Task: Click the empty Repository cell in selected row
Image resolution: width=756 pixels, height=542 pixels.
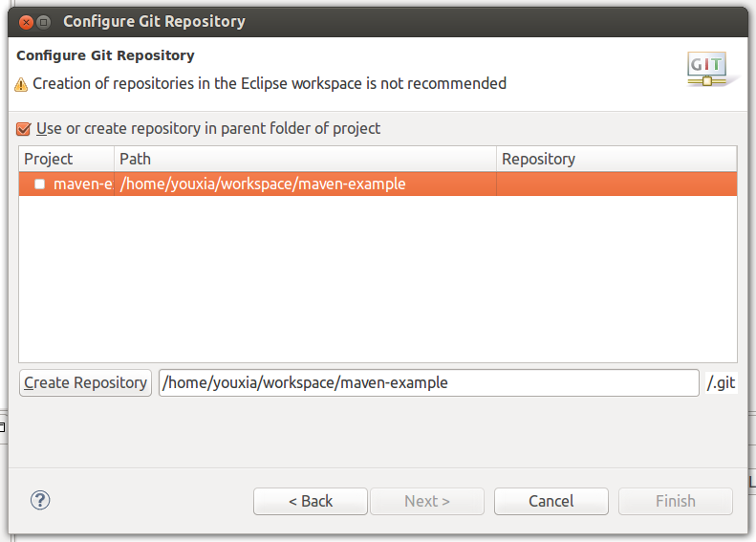Action: 616,184
